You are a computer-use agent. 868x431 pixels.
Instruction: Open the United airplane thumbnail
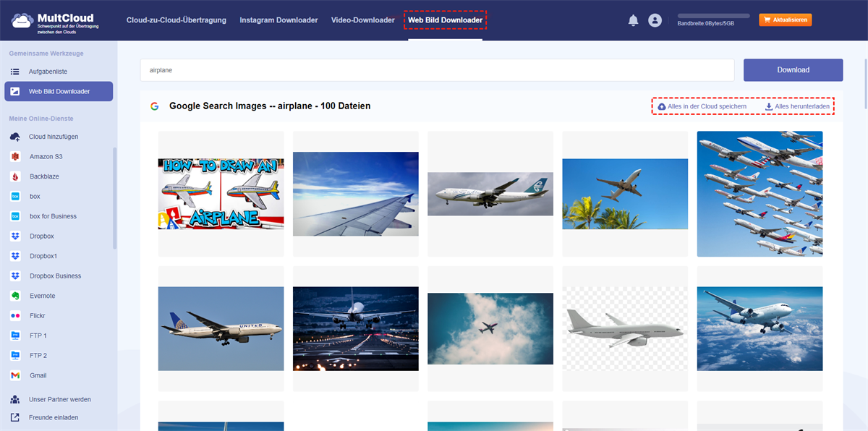click(x=221, y=329)
